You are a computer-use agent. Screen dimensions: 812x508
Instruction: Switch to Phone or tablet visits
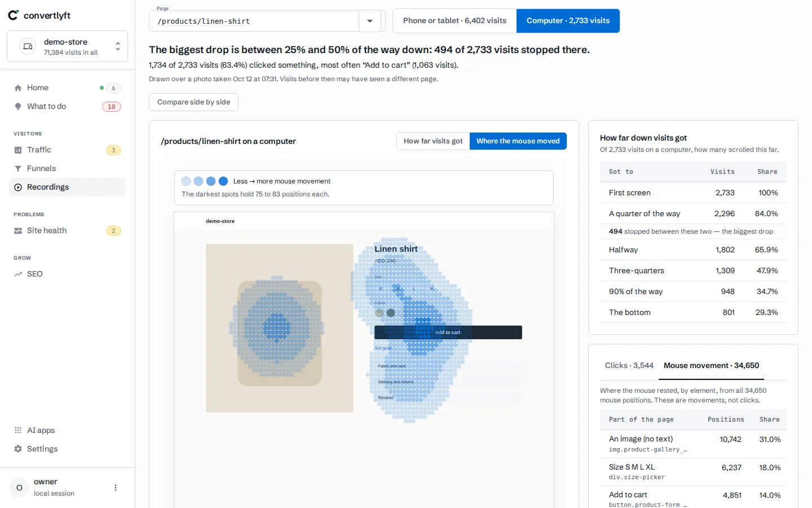coord(454,21)
